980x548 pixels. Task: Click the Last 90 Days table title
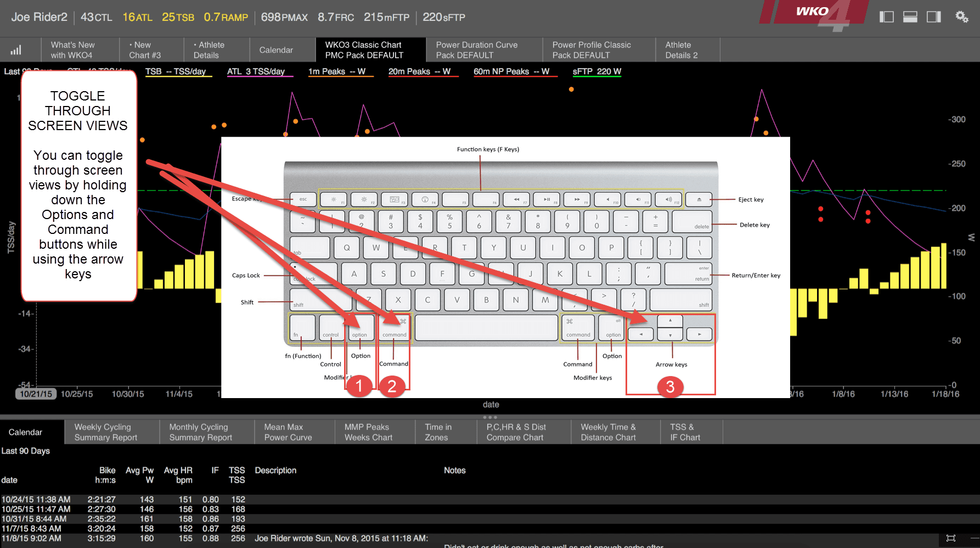(26, 451)
